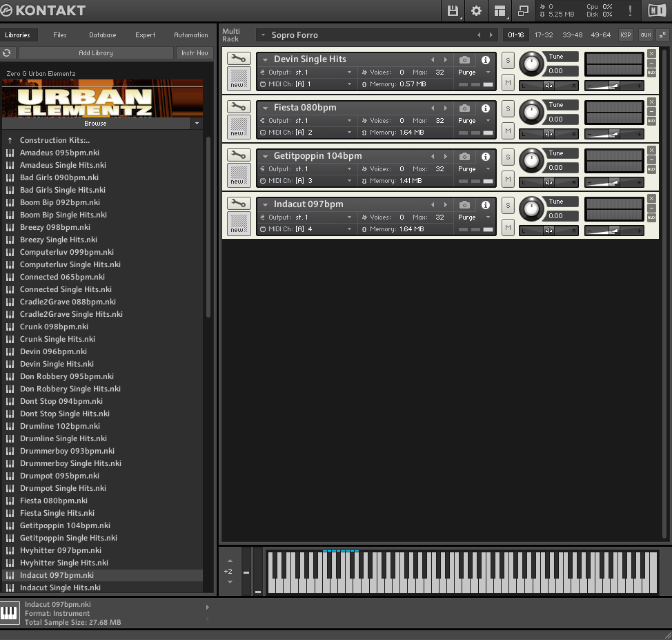Open Kontakt options gear
This screenshot has height=640, width=672.
click(x=476, y=11)
